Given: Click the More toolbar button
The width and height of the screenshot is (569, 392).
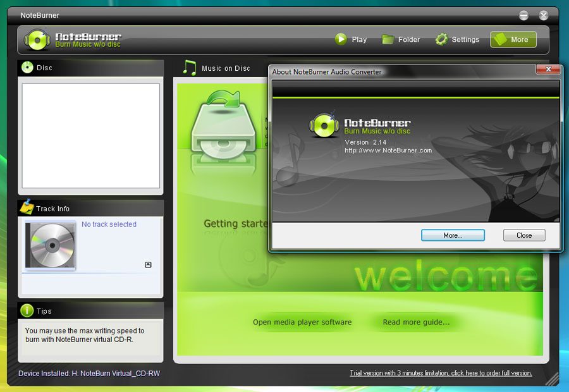Looking at the screenshot, I should pyautogui.click(x=513, y=39).
